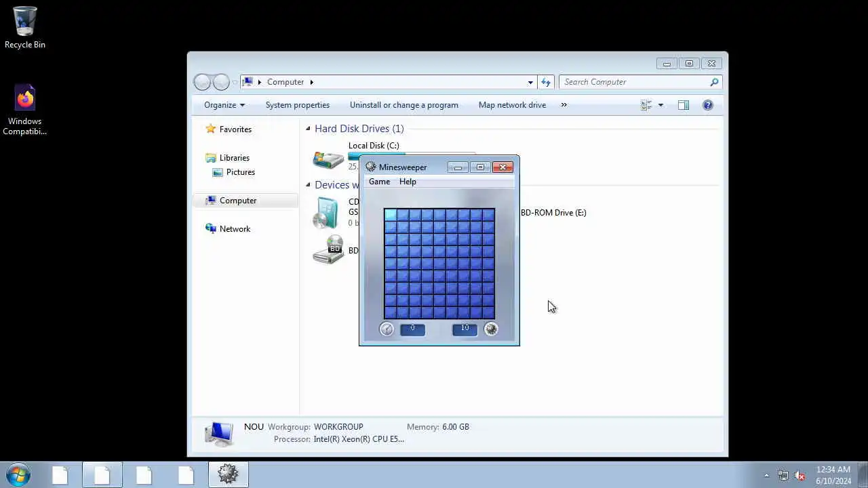Click the mines remaining display showing 10
The width and height of the screenshot is (868, 488).
click(x=465, y=329)
